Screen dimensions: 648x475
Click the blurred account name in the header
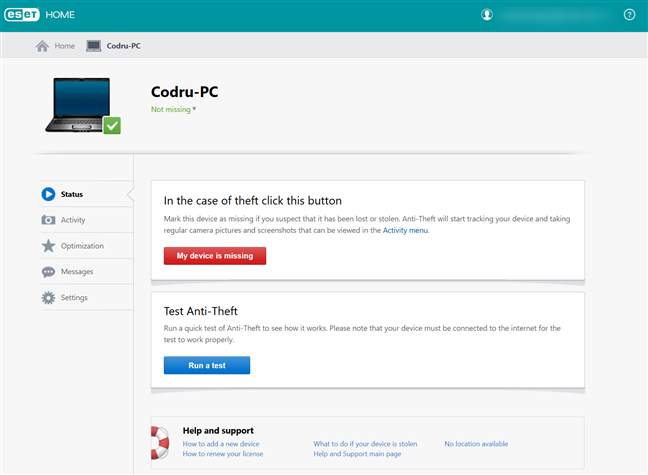pyautogui.click(x=554, y=15)
